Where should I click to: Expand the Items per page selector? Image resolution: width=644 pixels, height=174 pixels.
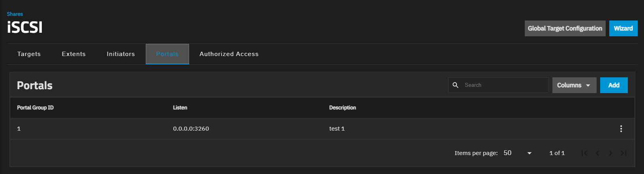(518, 153)
